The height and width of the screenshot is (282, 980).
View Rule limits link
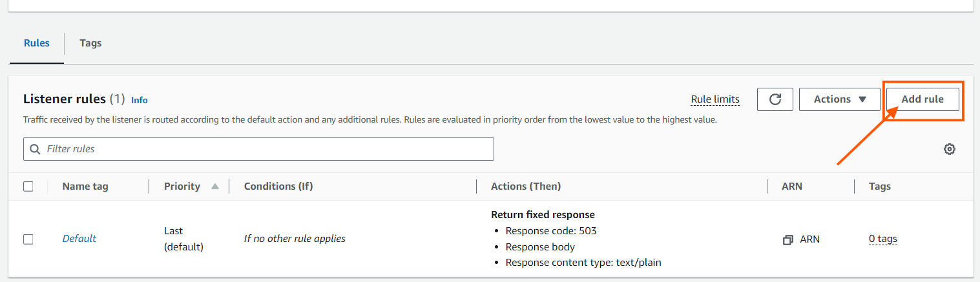715,99
